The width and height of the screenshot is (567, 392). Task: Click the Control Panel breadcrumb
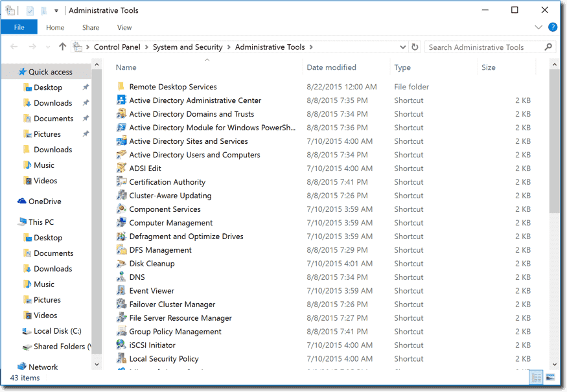tap(117, 47)
